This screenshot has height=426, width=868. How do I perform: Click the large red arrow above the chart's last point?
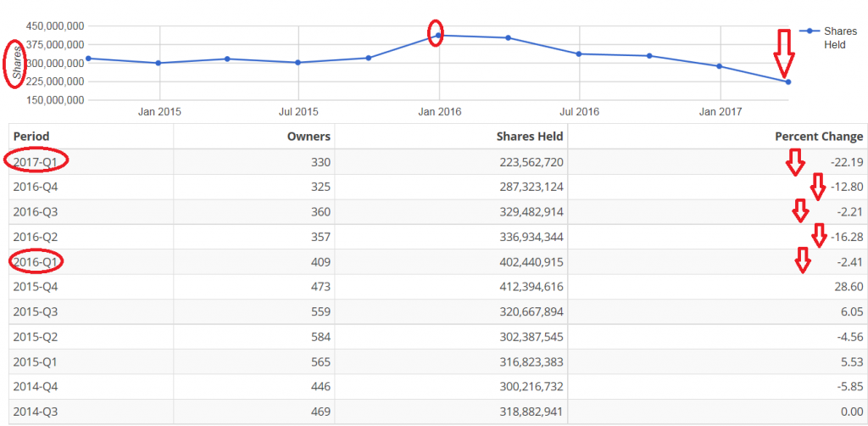pos(784,53)
